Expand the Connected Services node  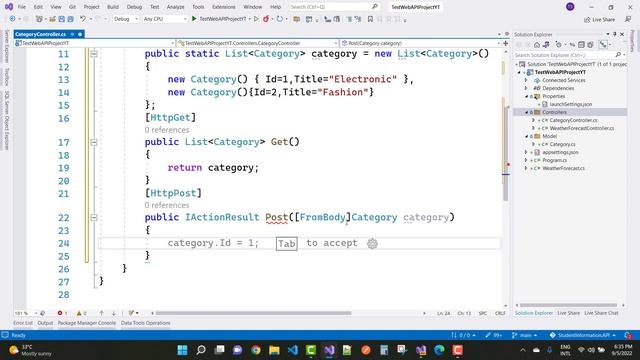point(526,80)
